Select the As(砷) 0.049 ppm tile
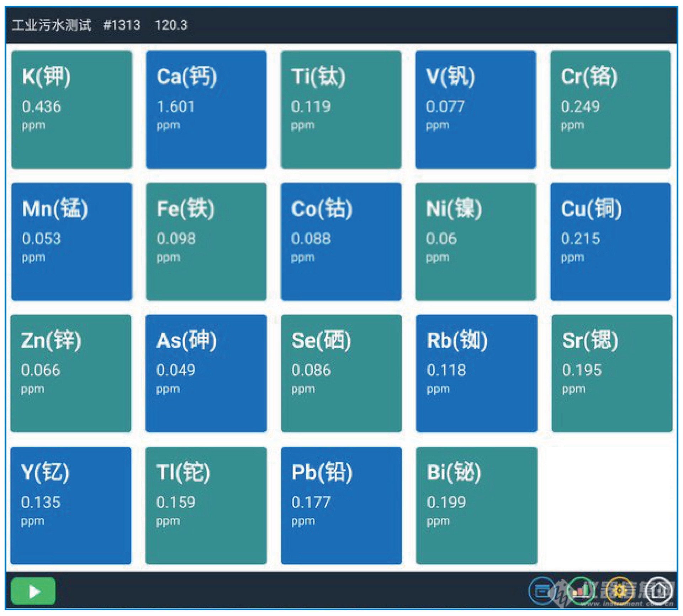 point(206,373)
